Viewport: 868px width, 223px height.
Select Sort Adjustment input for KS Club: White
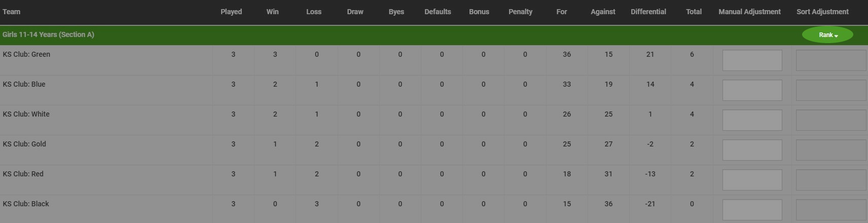831,120
